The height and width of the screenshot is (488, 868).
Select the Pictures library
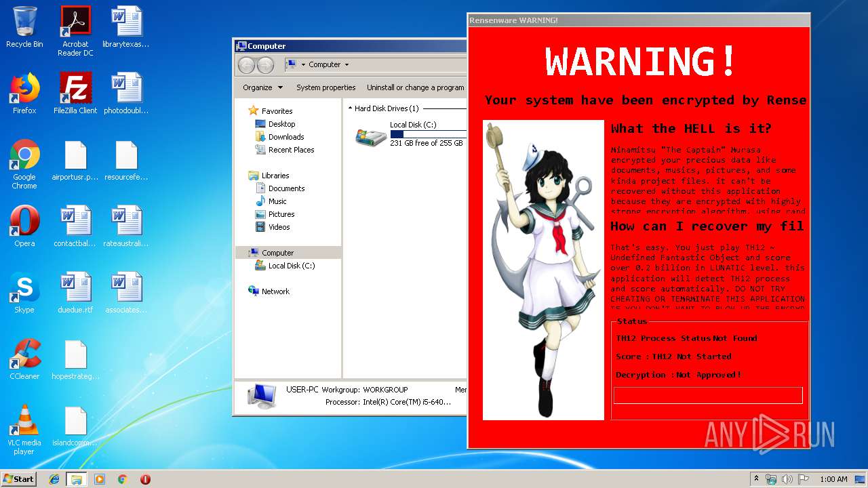[275, 214]
